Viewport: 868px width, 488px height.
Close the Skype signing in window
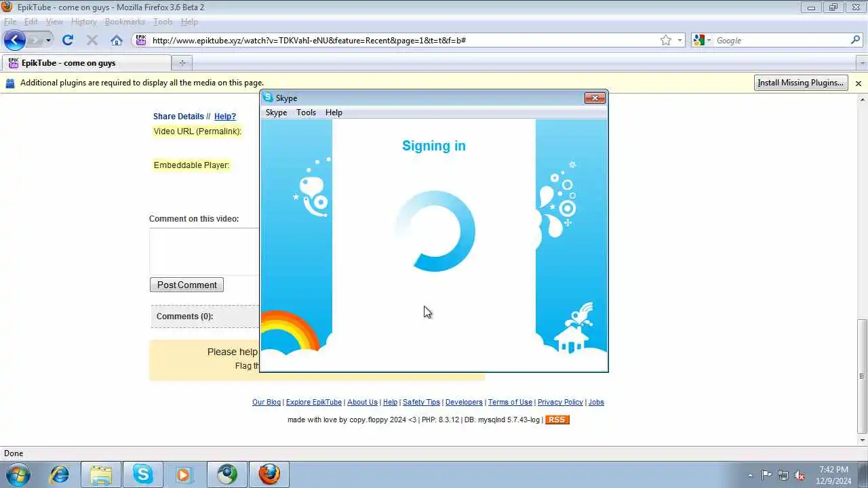595,98
